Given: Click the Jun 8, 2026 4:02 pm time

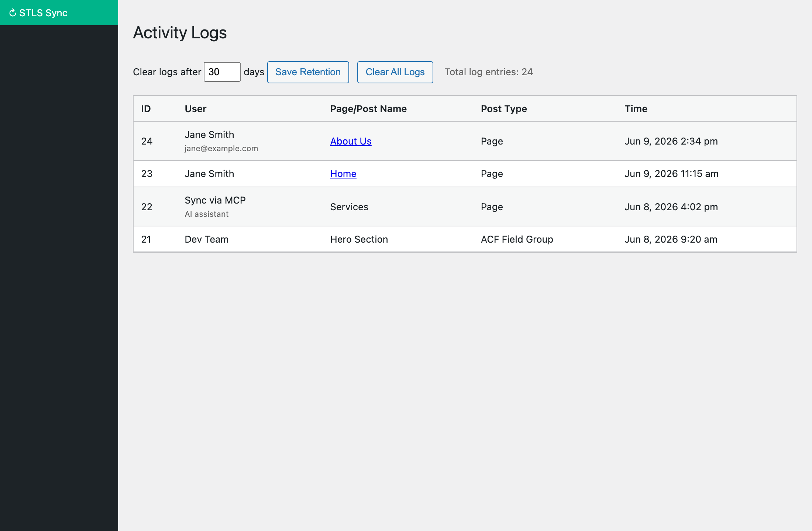Looking at the screenshot, I should click(x=671, y=207).
